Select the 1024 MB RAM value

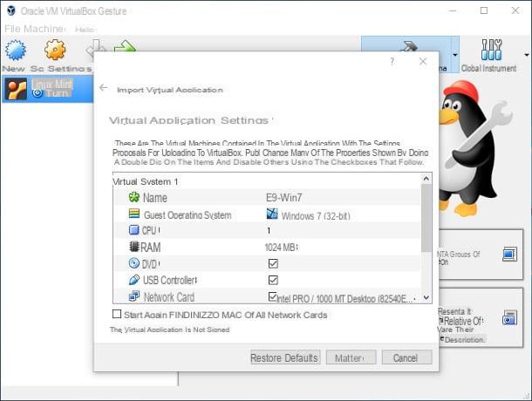coord(281,248)
